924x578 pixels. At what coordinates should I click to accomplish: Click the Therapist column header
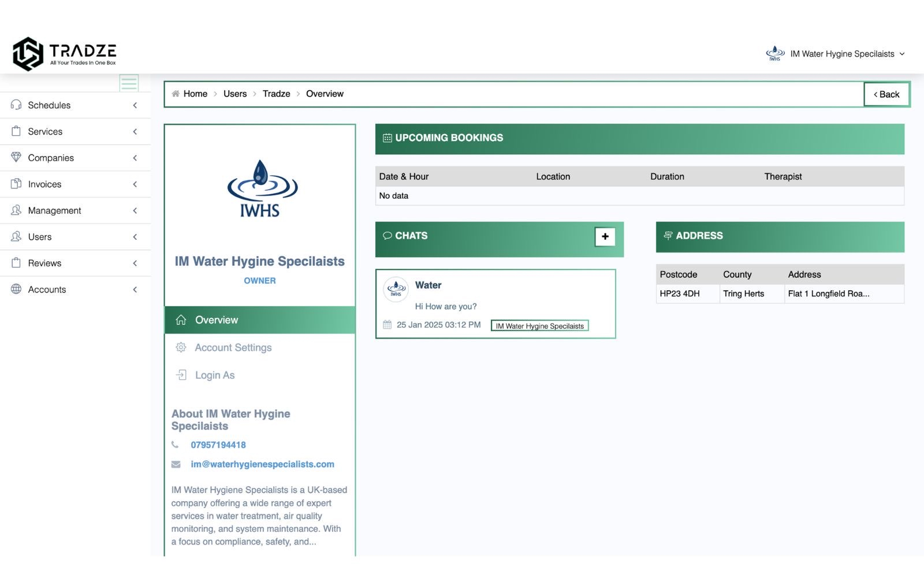783,176
